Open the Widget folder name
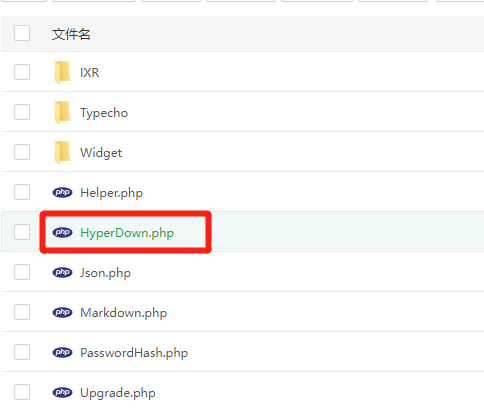484x411 pixels. pyautogui.click(x=101, y=153)
